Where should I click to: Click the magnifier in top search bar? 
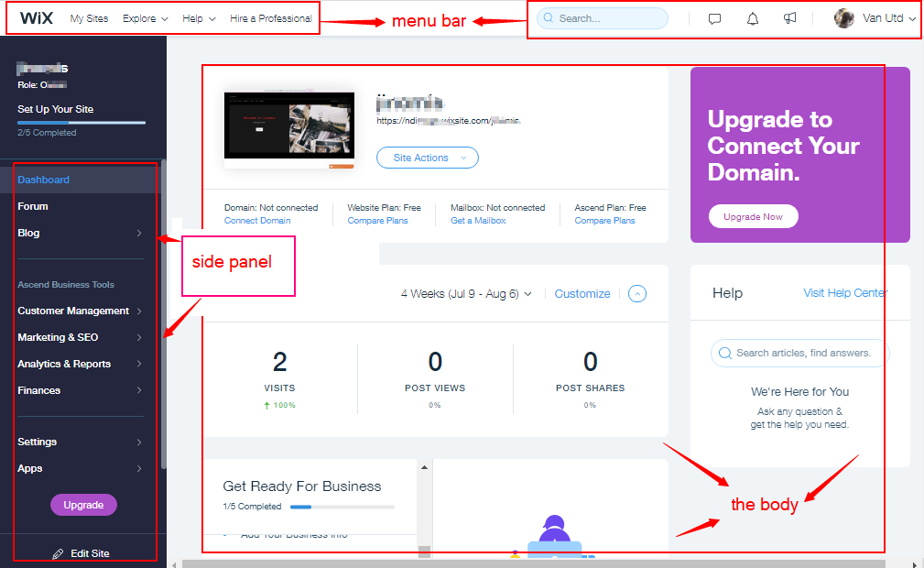549,18
